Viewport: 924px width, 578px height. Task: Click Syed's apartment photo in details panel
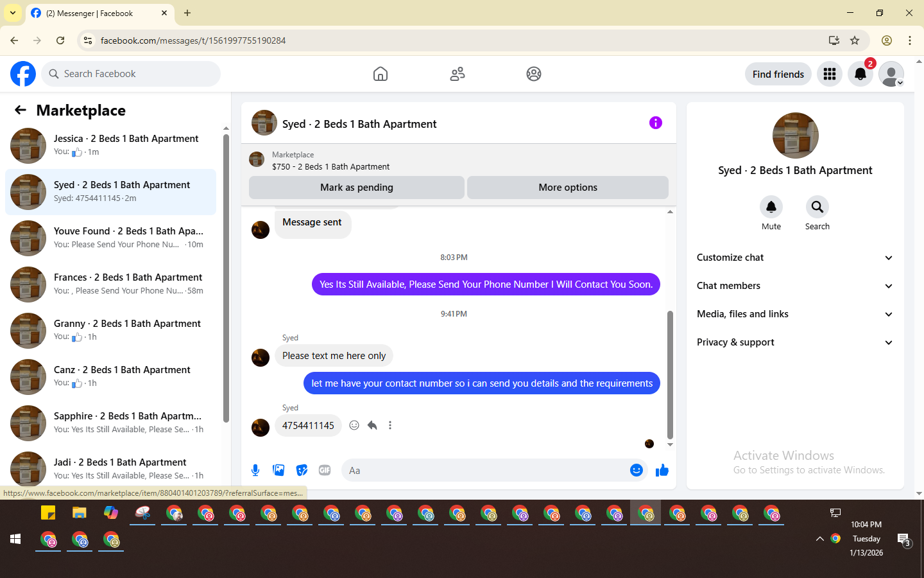pyautogui.click(x=795, y=136)
